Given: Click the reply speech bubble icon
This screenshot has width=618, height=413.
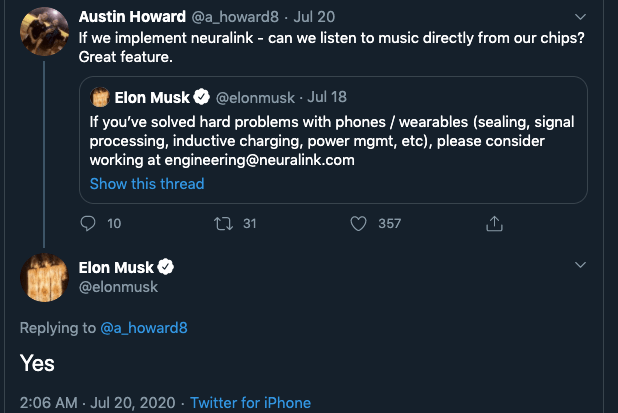Looking at the screenshot, I should (87, 223).
